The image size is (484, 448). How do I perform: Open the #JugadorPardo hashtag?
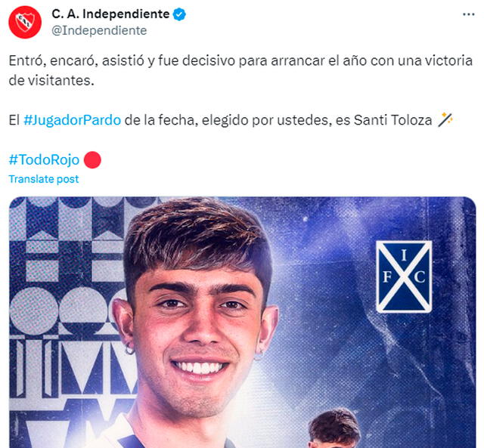click(73, 120)
